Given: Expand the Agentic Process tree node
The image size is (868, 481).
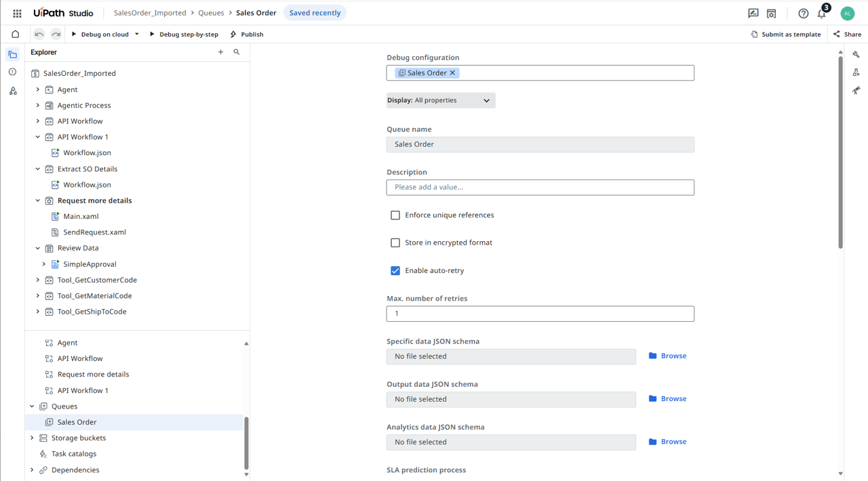Looking at the screenshot, I should 38,106.
